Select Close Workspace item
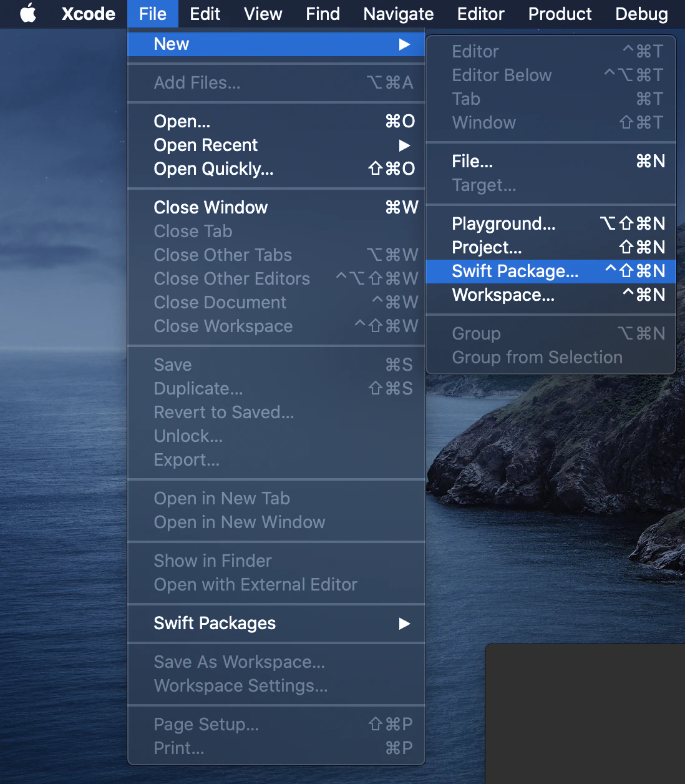This screenshot has width=685, height=784. point(276,326)
